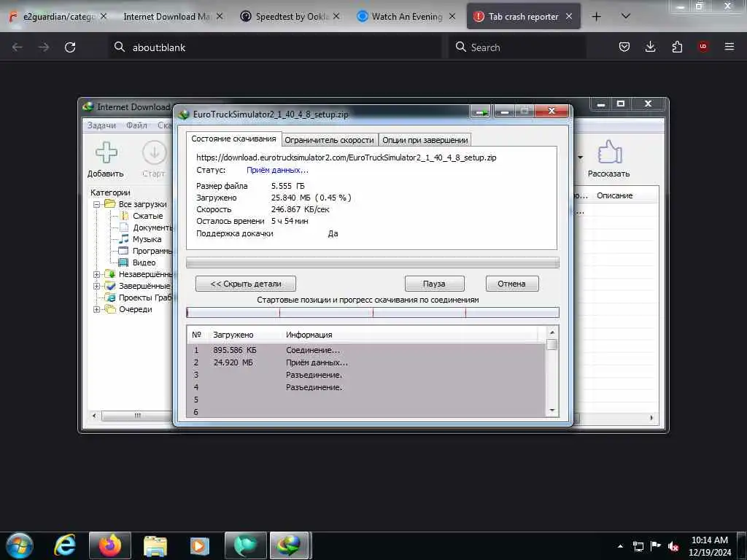Open the Файл menu
The height and width of the screenshot is (560, 747).
tap(136, 125)
